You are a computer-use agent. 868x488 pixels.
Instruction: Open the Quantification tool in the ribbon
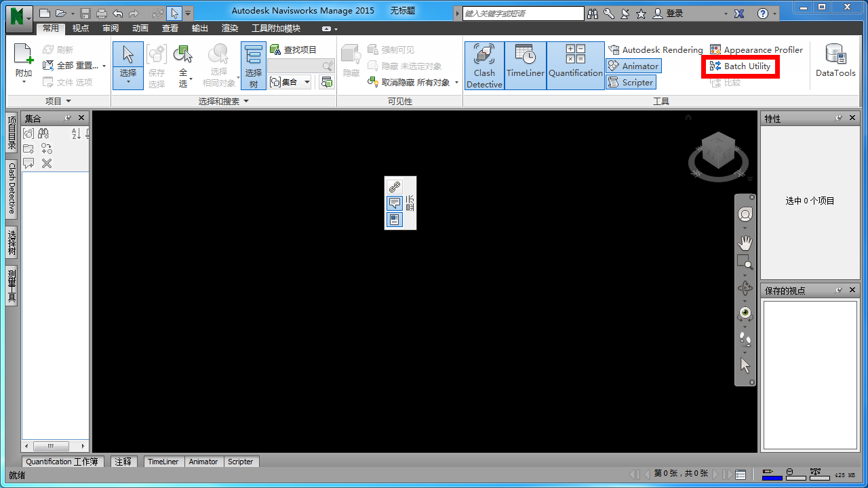click(576, 66)
